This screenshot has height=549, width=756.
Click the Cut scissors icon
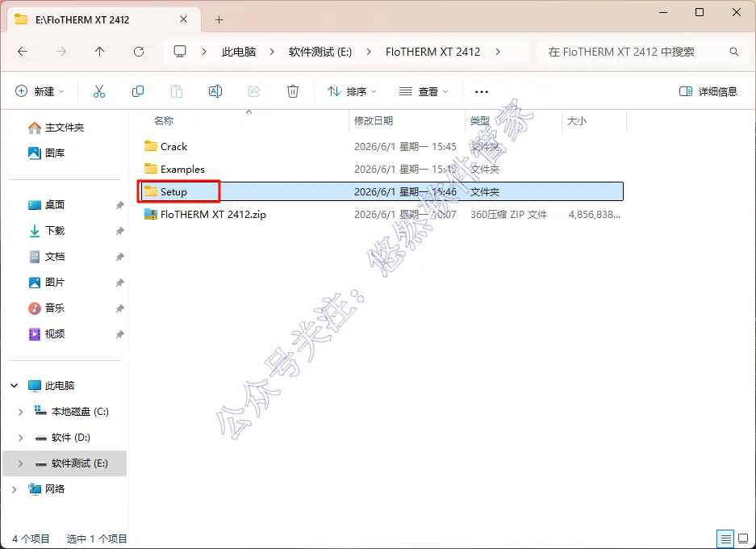tap(99, 91)
